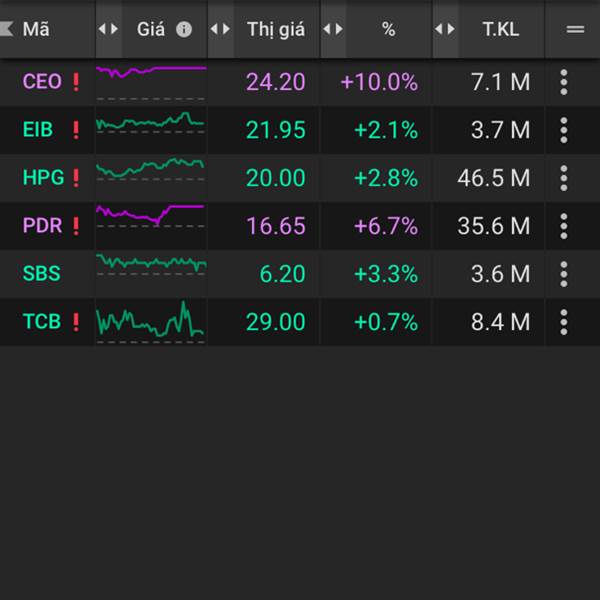Open the three-dot menu for EIB

564,130
